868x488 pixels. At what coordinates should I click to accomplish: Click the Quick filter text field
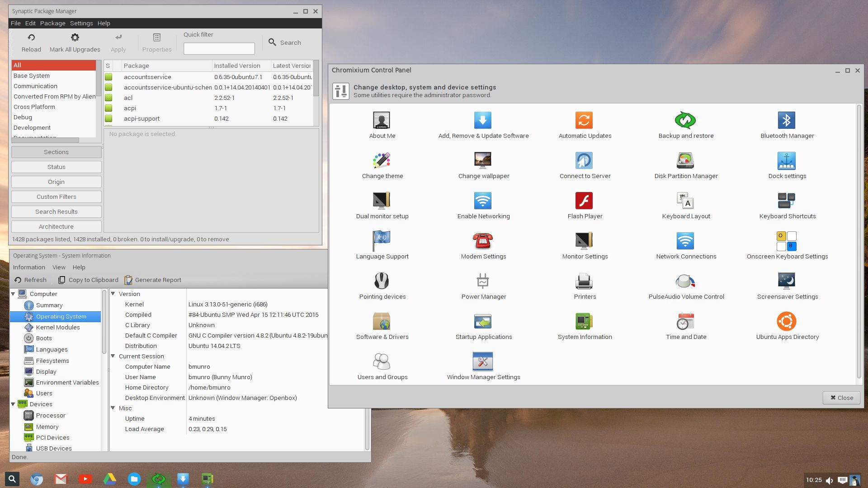219,48
